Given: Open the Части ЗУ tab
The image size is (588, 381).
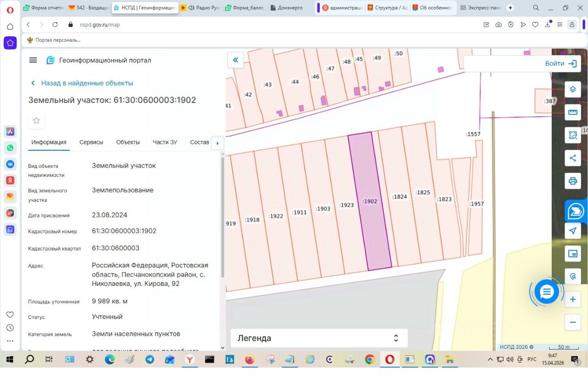Looking at the screenshot, I should pyautogui.click(x=165, y=142).
